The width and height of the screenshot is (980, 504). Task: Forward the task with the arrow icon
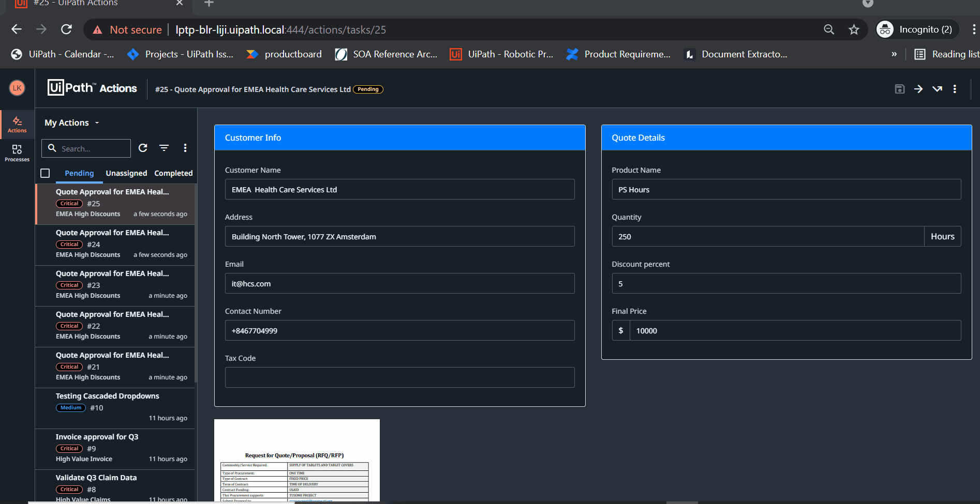pyautogui.click(x=918, y=89)
